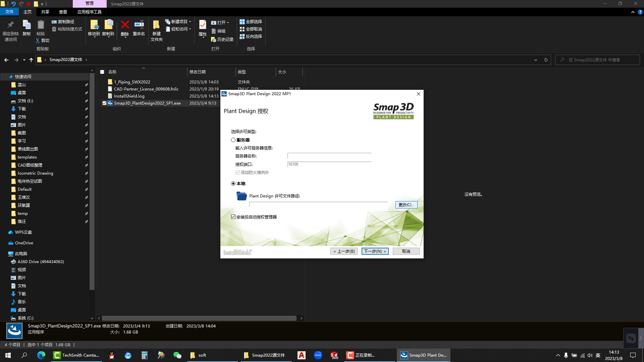
Task: Click the license file path input field
Action: [x=318, y=205]
